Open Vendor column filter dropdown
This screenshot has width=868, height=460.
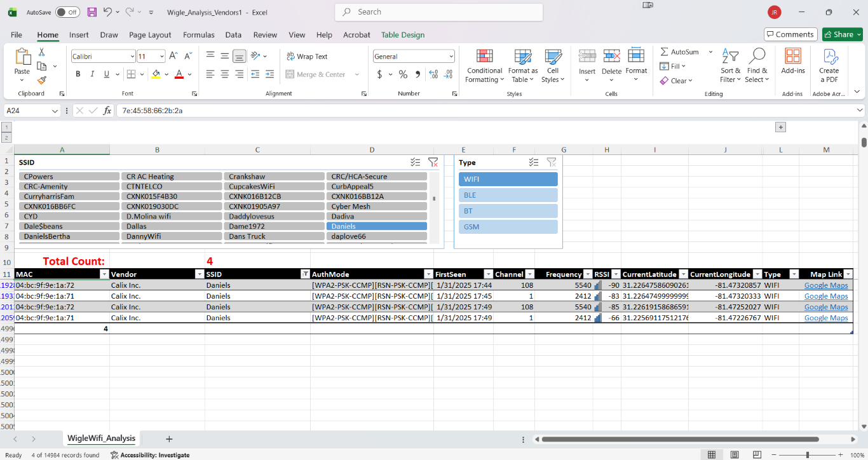coord(200,274)
